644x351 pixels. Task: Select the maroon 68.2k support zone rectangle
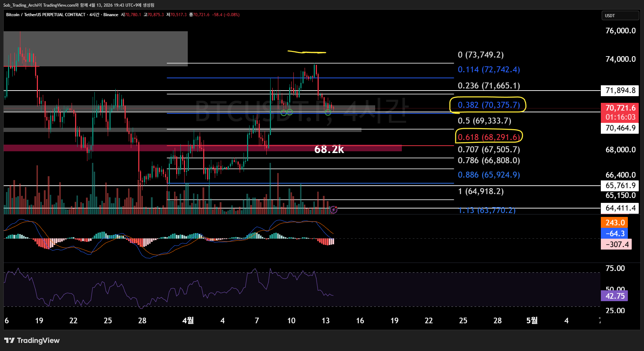pos(203,148)
